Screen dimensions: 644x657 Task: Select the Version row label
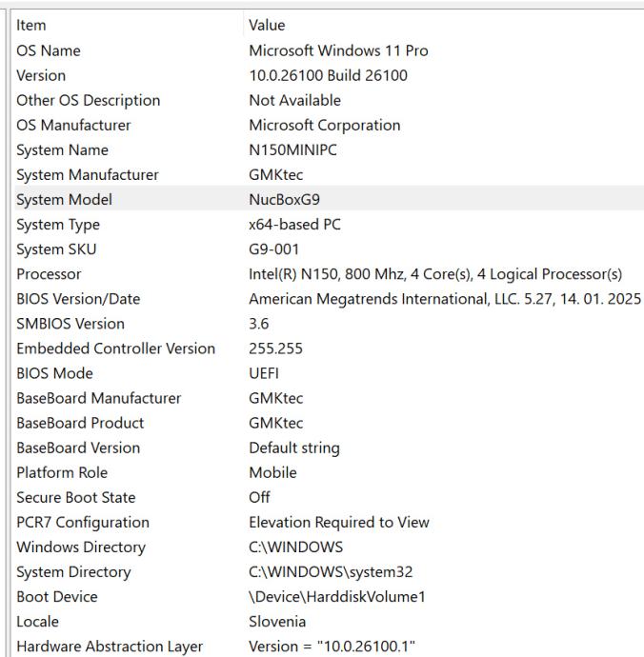click(x=41, y=76)
